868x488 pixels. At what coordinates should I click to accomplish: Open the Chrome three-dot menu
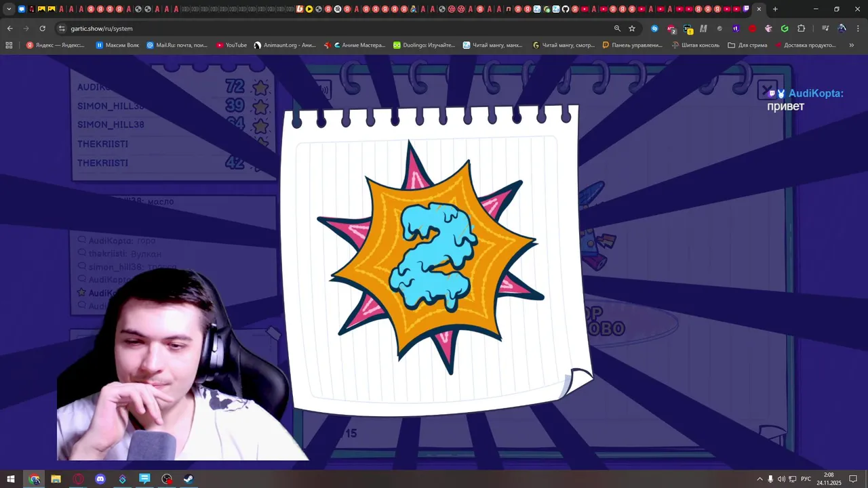(x=858, y=28)
